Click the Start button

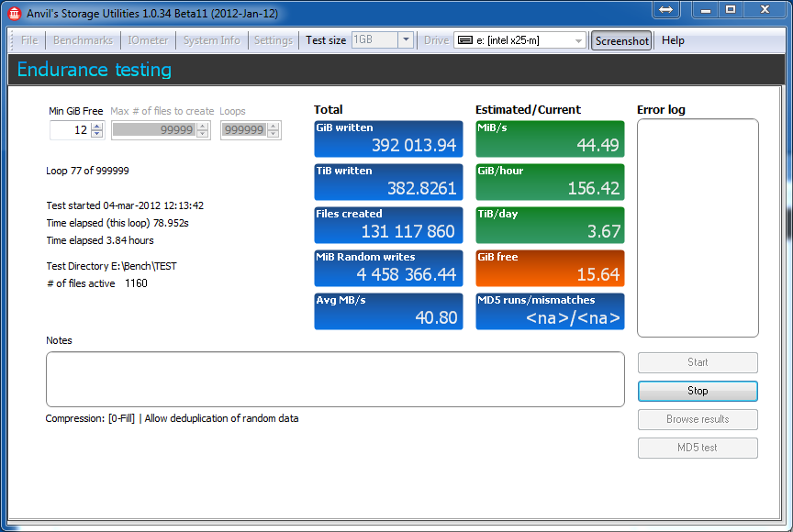[x=698, y=362]
